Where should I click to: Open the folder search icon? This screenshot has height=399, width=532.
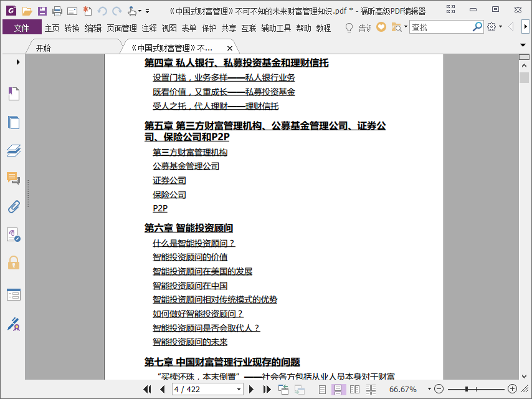point(397,27)
